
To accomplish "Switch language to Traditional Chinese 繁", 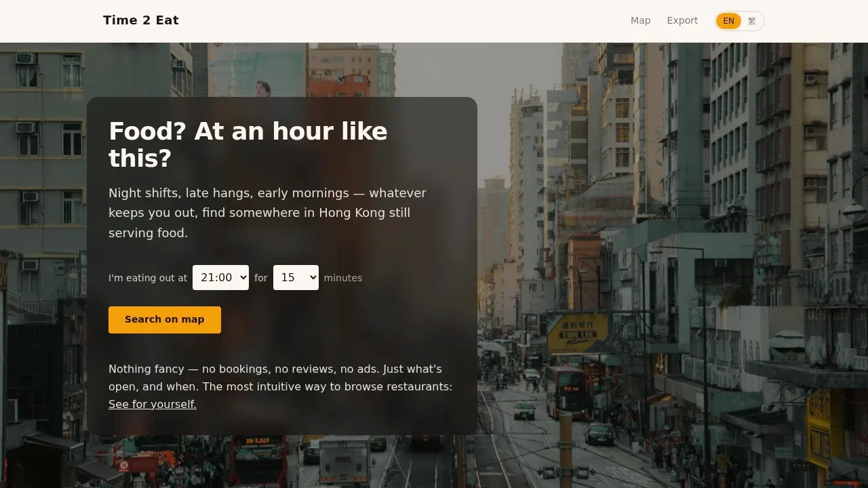I will (752, 21).
